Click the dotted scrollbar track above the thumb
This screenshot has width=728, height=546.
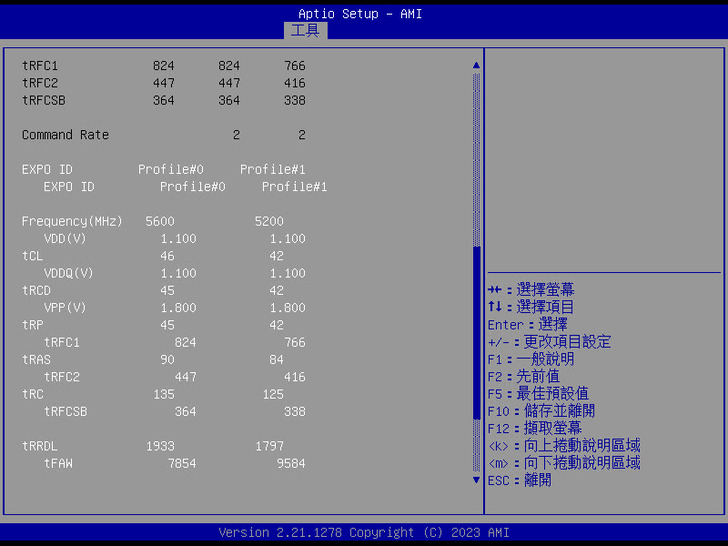click(x=476, y=159)
